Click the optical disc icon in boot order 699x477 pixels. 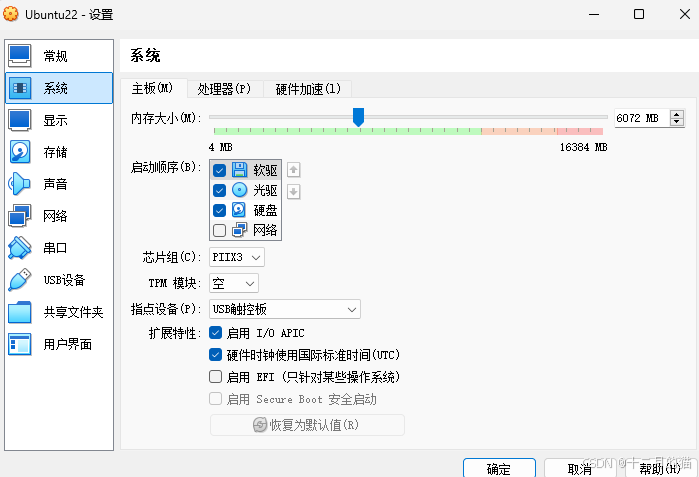[x=239, y=190]
